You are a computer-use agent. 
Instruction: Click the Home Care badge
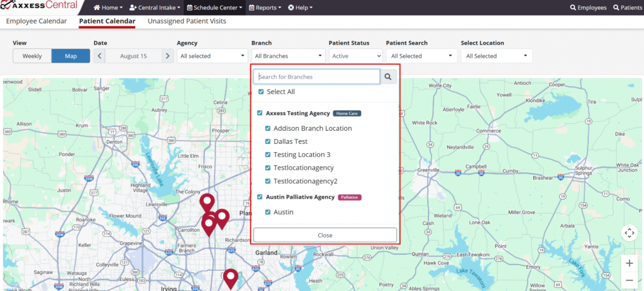[347, 113]
